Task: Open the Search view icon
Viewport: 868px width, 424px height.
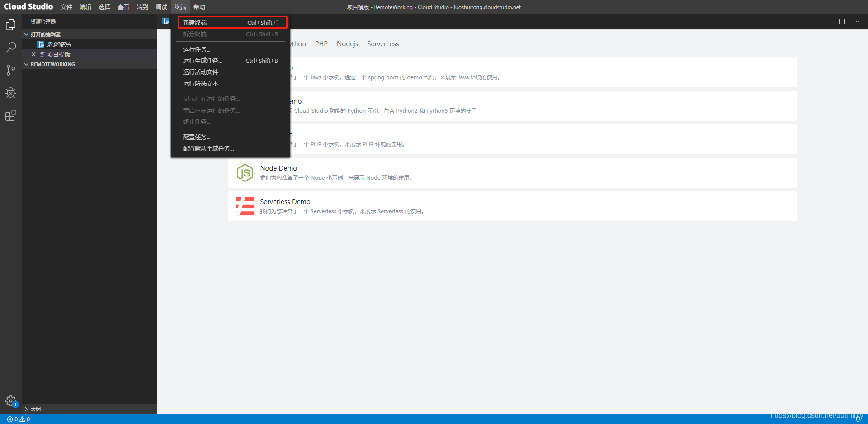Action: [11, 47]
